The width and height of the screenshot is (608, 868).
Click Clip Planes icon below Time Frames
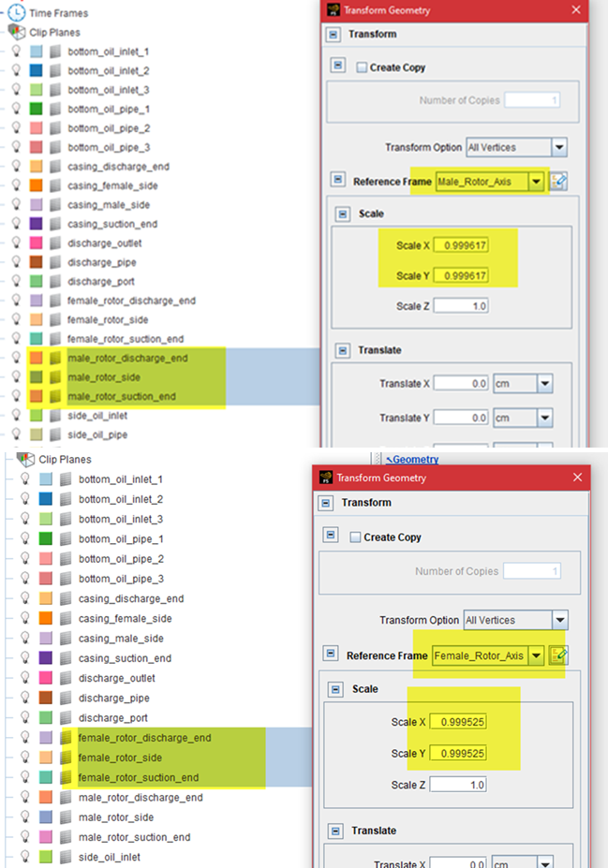(17, 32)
